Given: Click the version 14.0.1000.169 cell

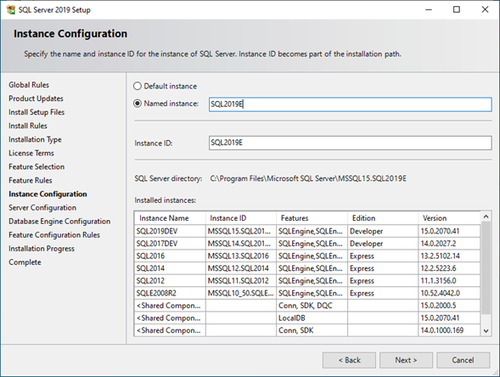Looking at the screenshot, I should (x=449, y=330).
